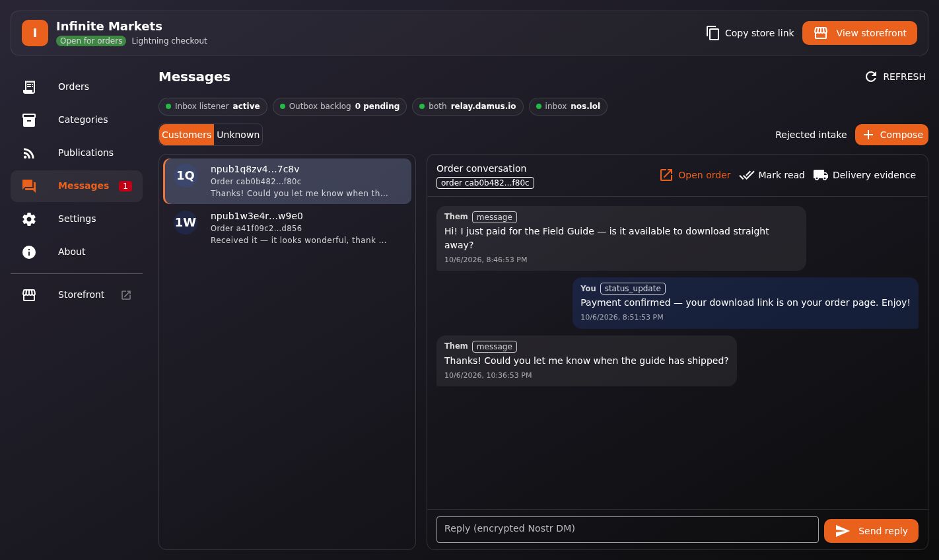Image resolution: width=939 pixels, height=560 pixels.
Task: Click the unread badge showing 1
Action: pyautogui.click(x=125, y=186)
